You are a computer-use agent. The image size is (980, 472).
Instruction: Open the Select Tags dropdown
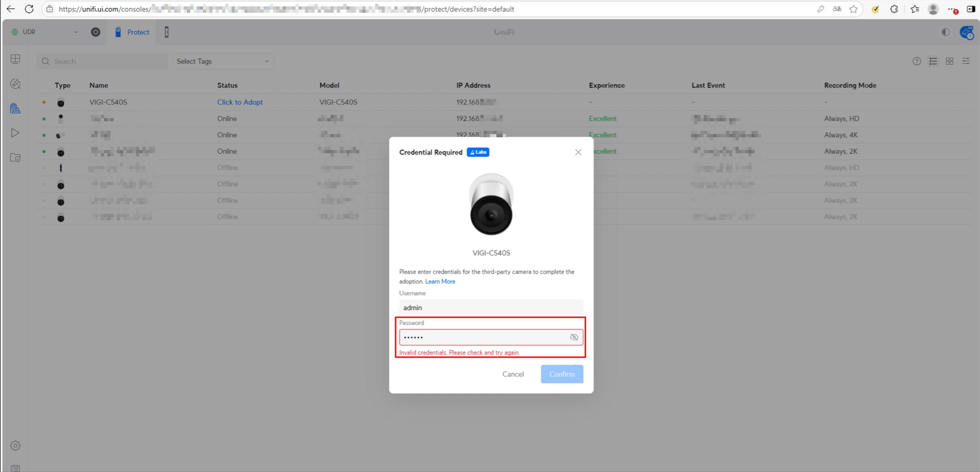pyautogui.click(x=223, y=61)
